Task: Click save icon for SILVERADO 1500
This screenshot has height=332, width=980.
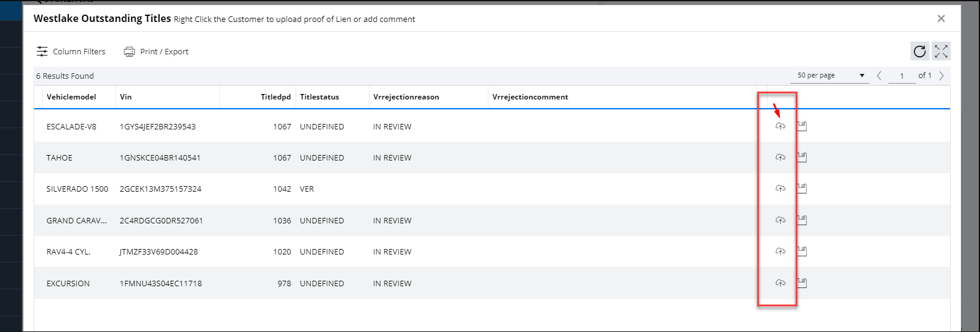Action: coord(802,189)
